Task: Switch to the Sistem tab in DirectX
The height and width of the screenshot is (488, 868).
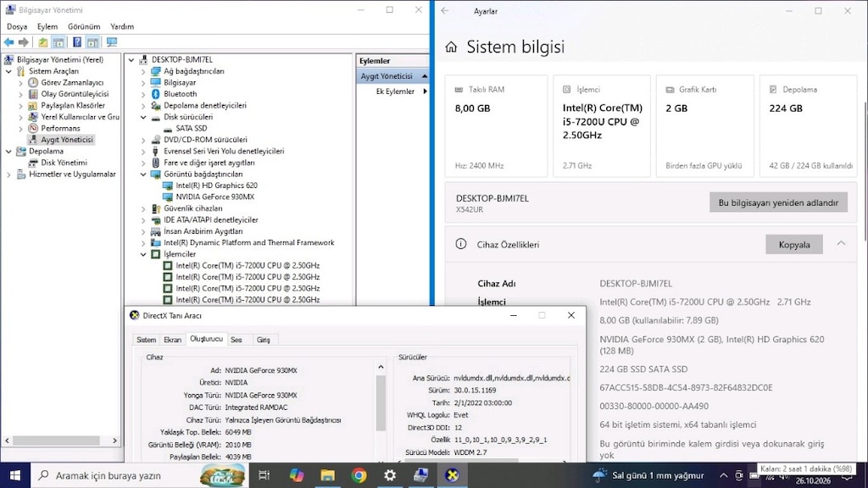Action: coord(146,340)
